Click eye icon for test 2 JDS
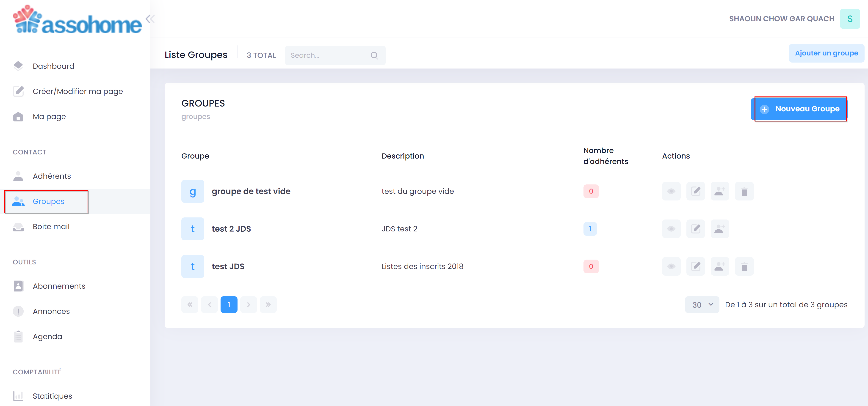 coord(671,229)
